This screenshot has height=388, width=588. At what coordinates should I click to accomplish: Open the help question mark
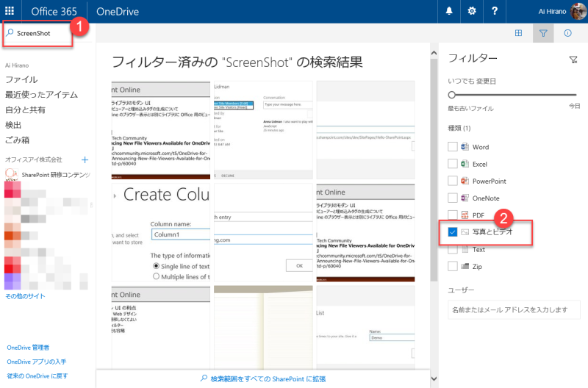tap(495, 11)
